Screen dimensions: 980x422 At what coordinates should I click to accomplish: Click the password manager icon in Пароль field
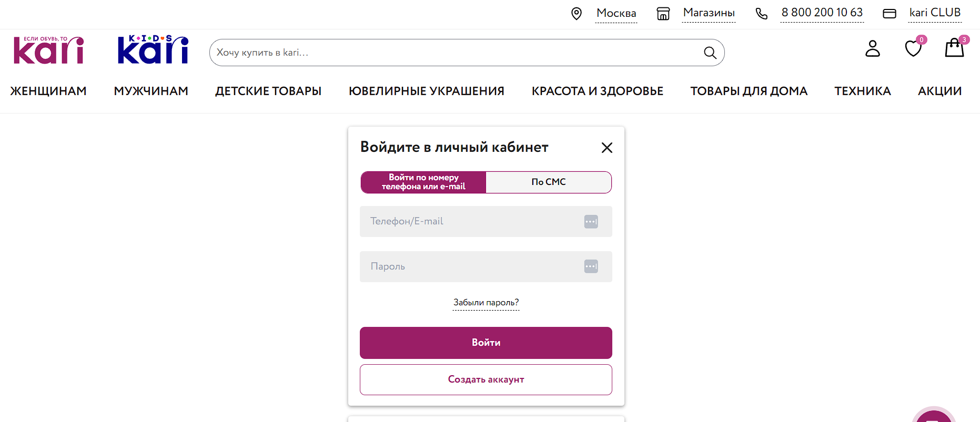point(591,267)
